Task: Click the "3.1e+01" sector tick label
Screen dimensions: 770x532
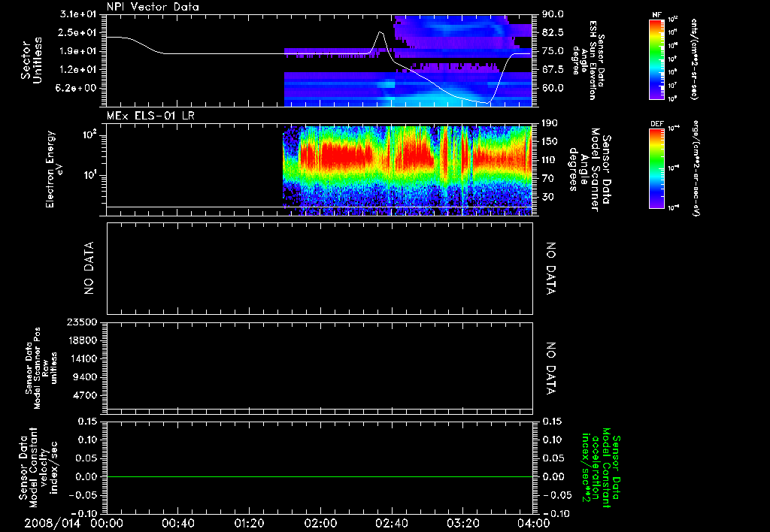Action: click(78, 14)
